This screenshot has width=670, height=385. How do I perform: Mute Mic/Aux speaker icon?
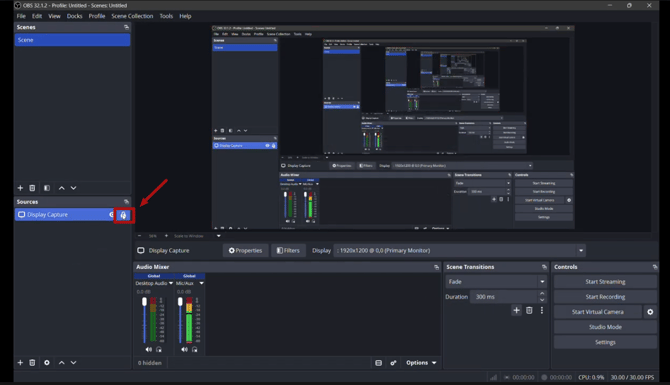pos(184,350)
